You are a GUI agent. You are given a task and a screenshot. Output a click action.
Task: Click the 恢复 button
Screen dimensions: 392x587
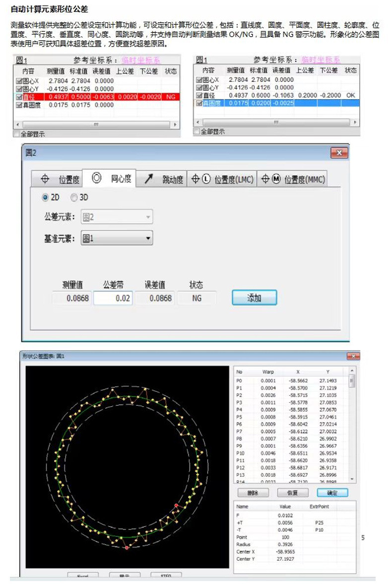[x=292, y=493]
